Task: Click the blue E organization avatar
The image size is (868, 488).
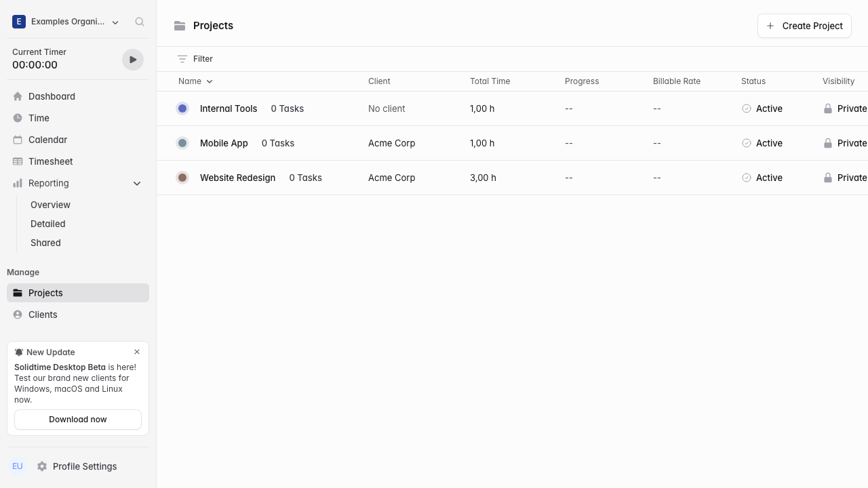Action: 19,22
